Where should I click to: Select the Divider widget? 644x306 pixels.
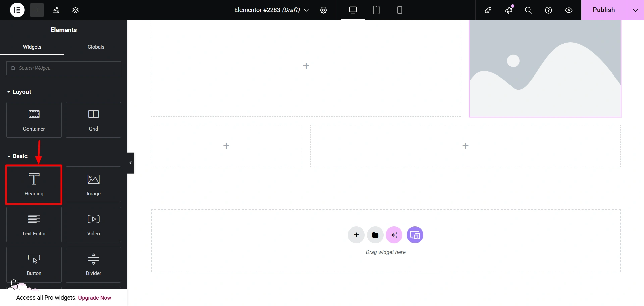tap(93, 264)
